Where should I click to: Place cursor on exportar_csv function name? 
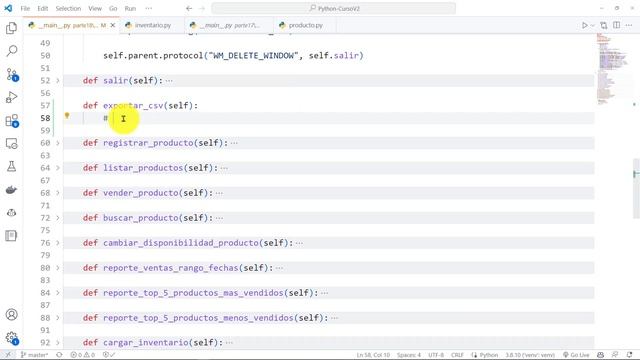[133, 106]
